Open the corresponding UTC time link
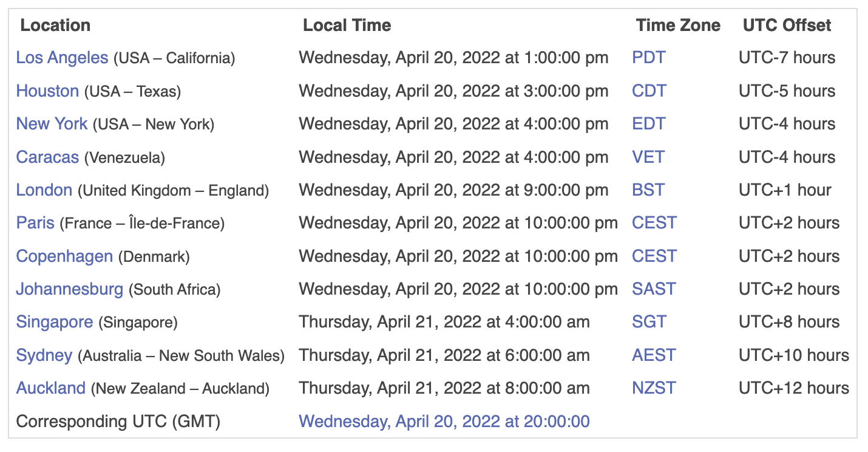The width and height of the screenshot is (868, 452). point(444,422)
